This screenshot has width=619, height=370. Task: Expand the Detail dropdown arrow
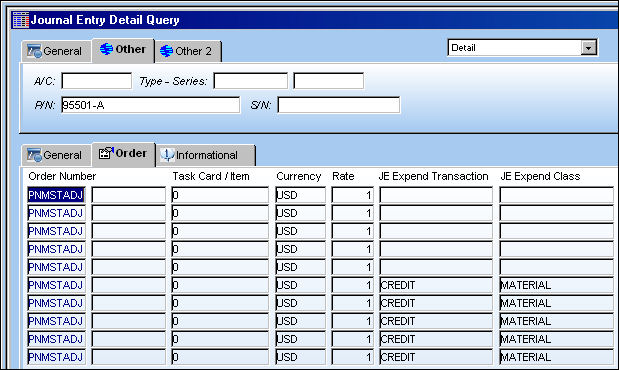[x=588, y=48]
